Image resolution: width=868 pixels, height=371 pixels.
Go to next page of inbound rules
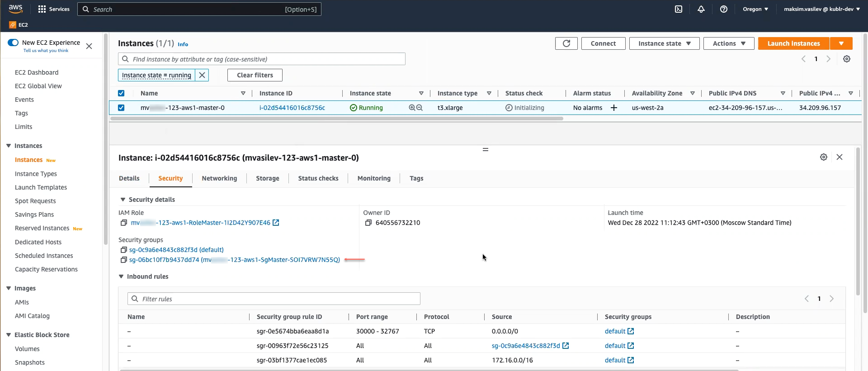click(832, 299)
